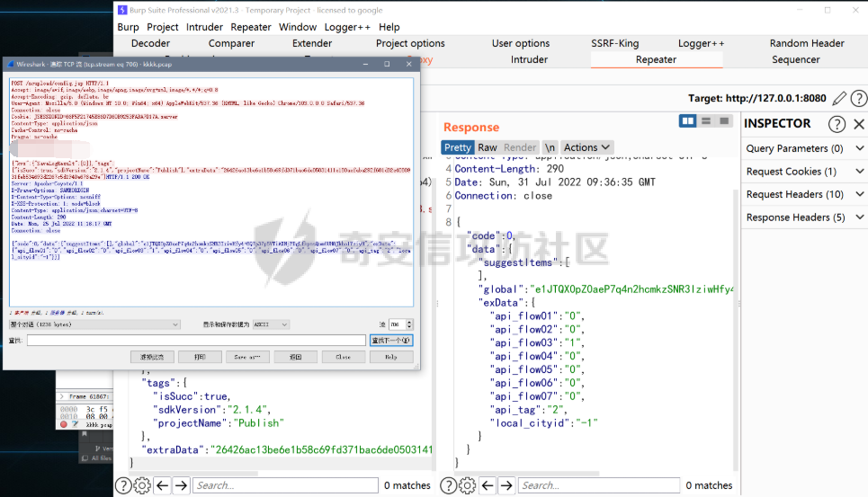
Task: Click the Wireshark dialog Help button
Action: click(391, 357)
